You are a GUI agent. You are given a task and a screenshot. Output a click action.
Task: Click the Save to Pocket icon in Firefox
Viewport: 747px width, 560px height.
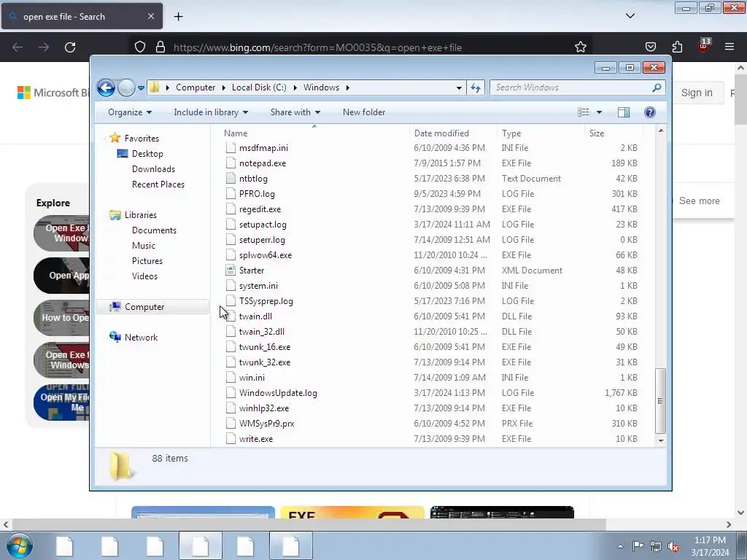(x=651, y=47)
